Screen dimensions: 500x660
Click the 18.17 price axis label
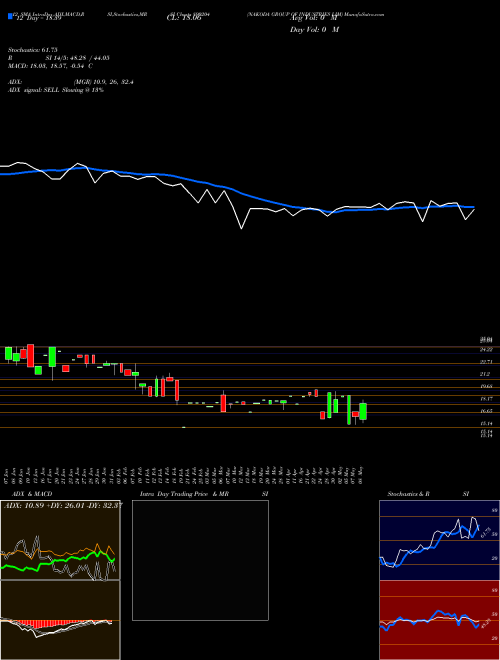pyautogui.click(x=487, y=399)
